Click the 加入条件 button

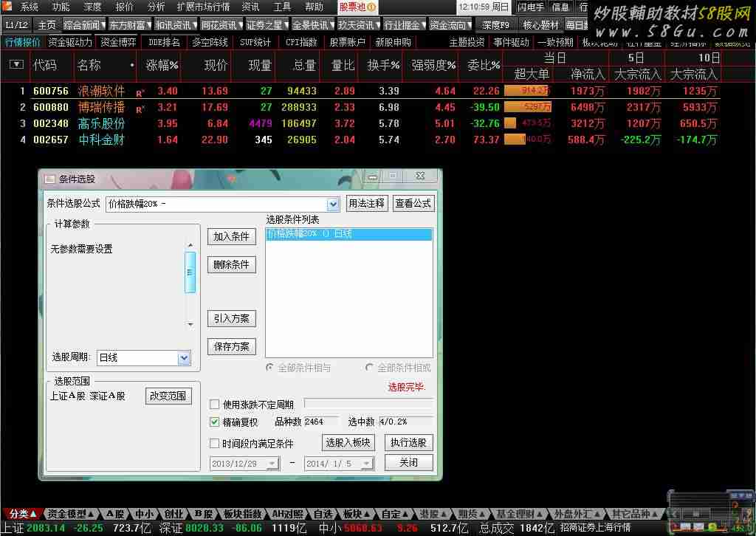click(231, 237)
